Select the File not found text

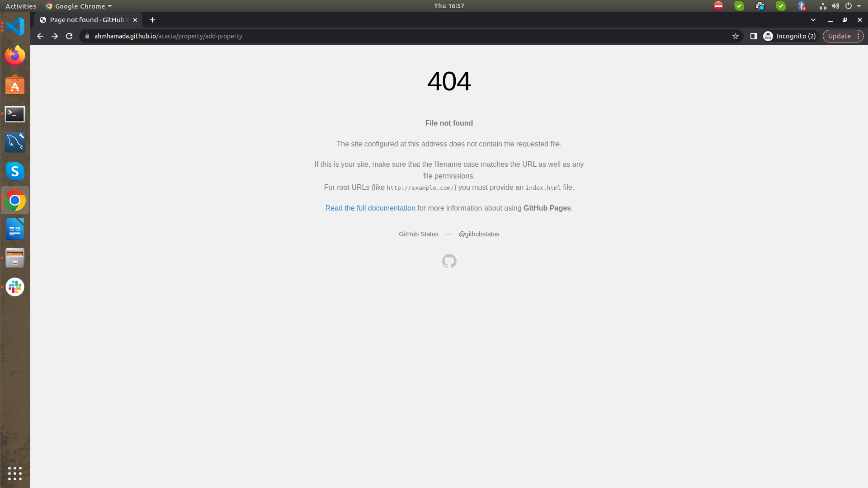pos(449,123)
